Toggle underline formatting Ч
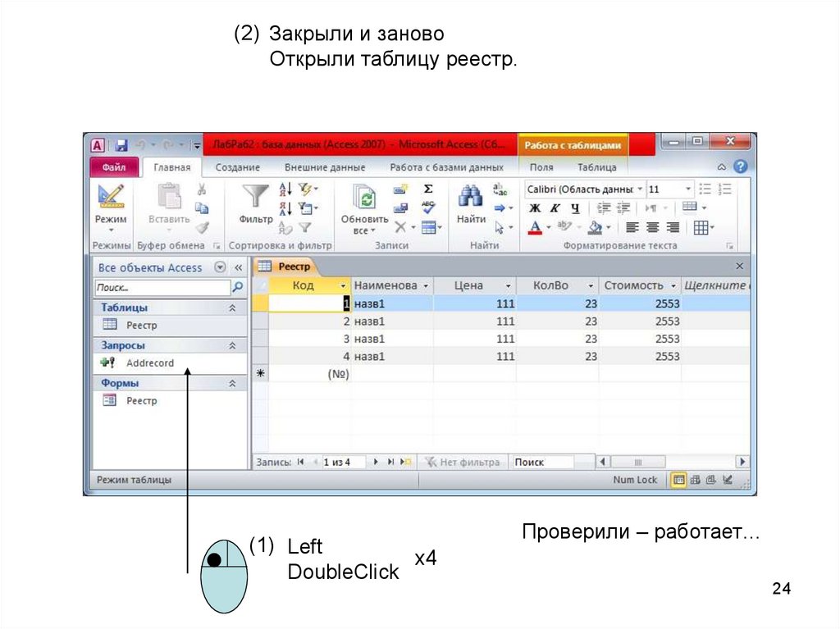840x629 pixels. [x=574, y=208]
